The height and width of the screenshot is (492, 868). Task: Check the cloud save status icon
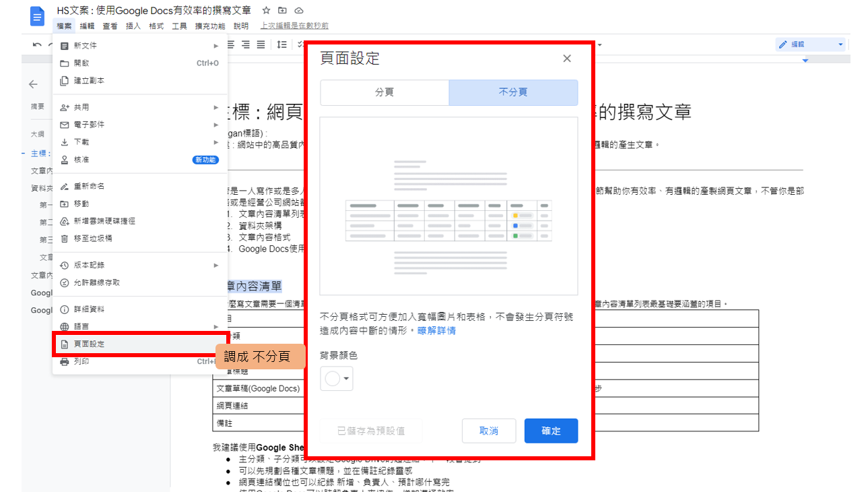click(x=298, y=11)
